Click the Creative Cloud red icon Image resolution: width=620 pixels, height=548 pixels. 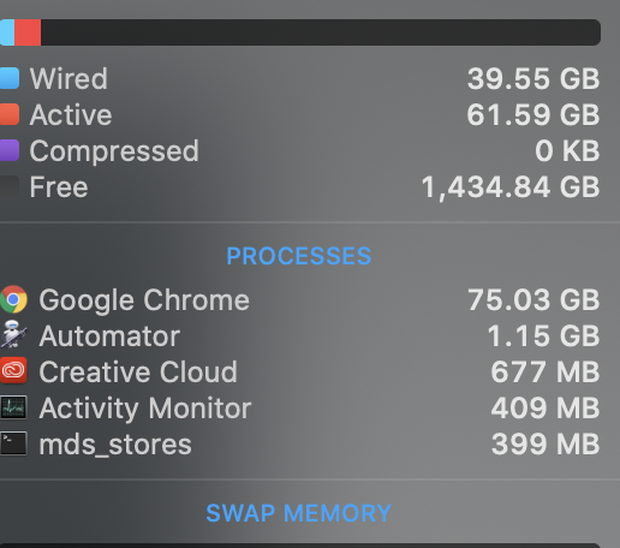coord(13,372)
